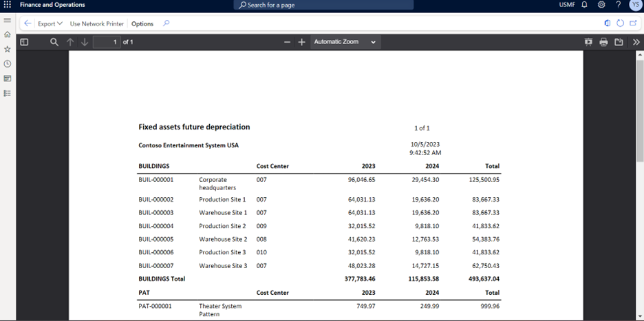Click PAT-000001 asset ID
Image resolution: width=644 pixels, height=321 pixels.
click(x=155, y=307)
